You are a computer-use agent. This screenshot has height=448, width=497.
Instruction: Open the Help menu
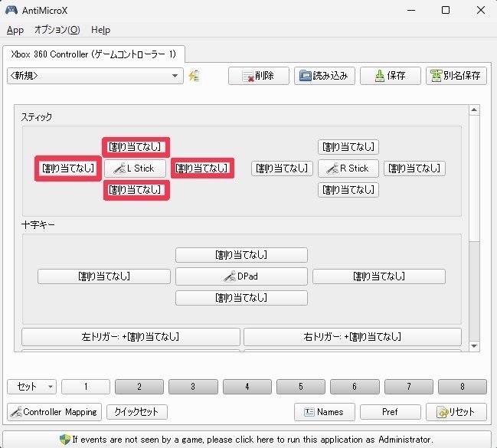(101, 30)
